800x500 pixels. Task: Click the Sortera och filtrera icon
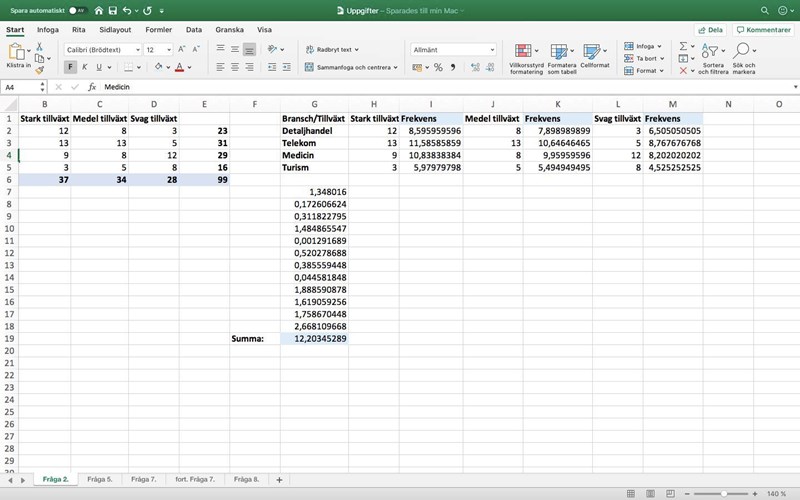[714, 56]
